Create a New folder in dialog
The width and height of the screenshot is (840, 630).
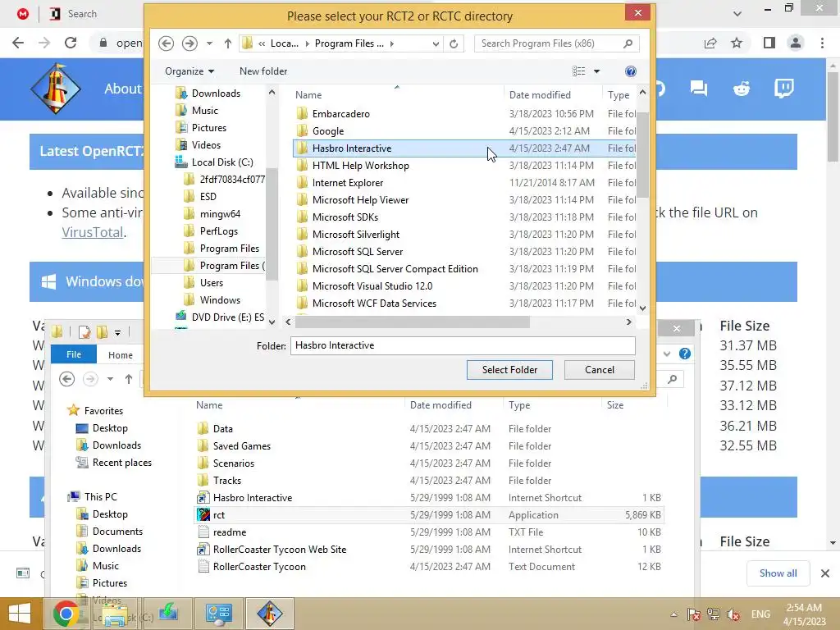tap(263, 71)
